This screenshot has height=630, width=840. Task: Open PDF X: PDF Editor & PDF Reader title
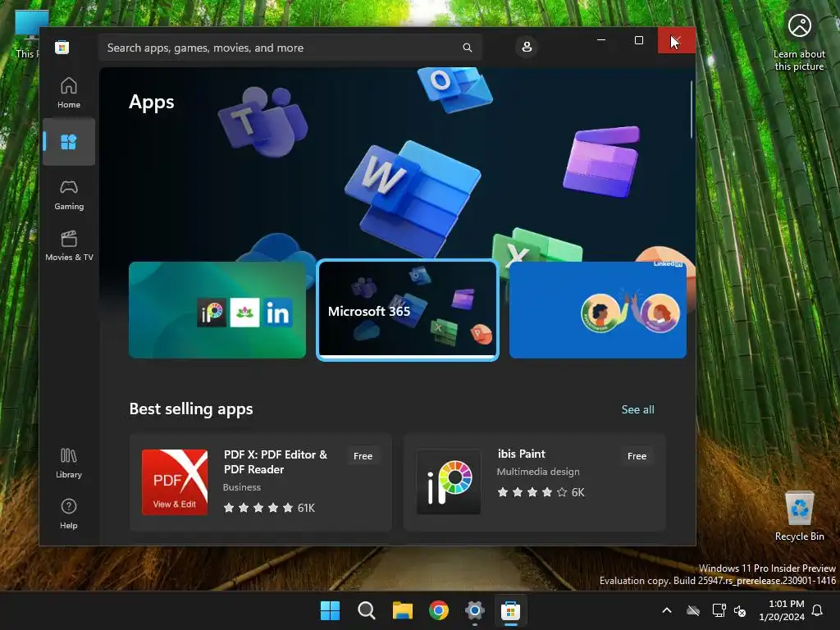click(276, 462)
